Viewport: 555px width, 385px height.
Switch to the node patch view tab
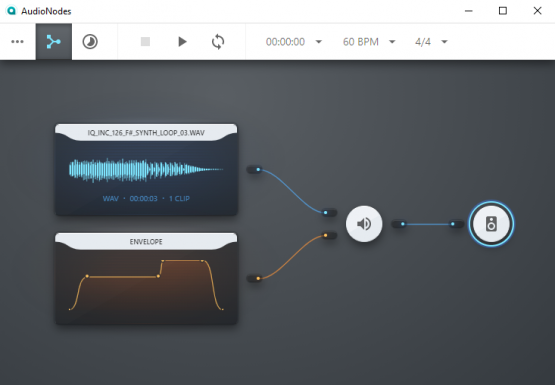[x=54, y=42]
